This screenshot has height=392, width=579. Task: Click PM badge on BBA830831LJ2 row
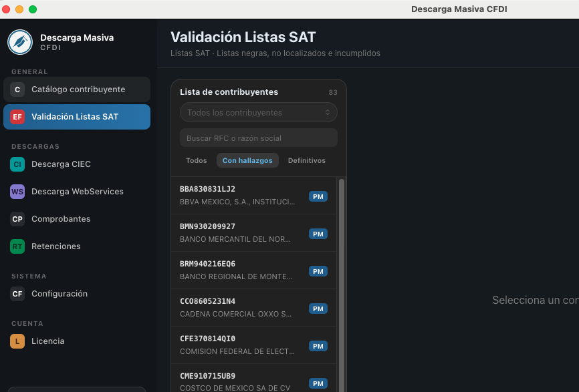tap(318, 196)
